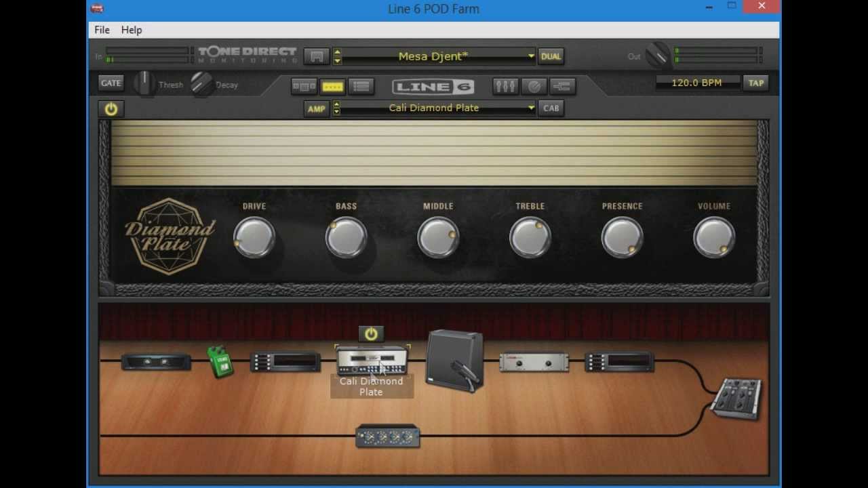Click the input level meter
Screen dimensions: 868x488
[x=149, y=56]
